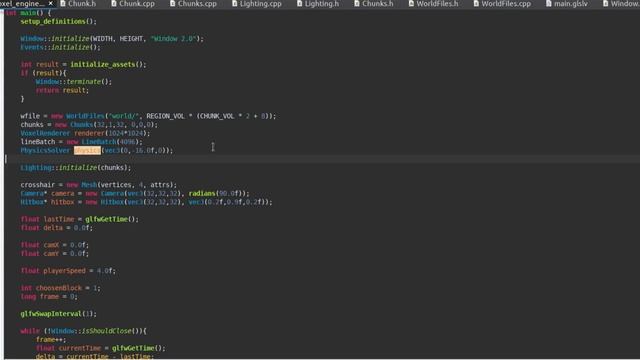The height and width of the screenshot is (360, 640).
Task: Click the file icon on main.glslv tab
Action: pyautogui.click(x=549, y=4)
